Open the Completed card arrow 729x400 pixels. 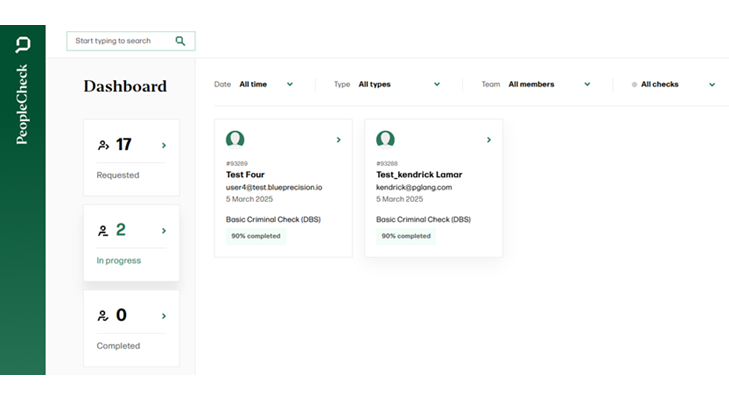coord(163,316)
